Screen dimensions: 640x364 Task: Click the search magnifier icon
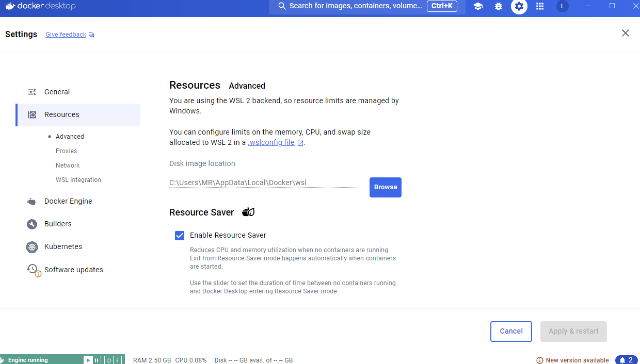point(282,6)
